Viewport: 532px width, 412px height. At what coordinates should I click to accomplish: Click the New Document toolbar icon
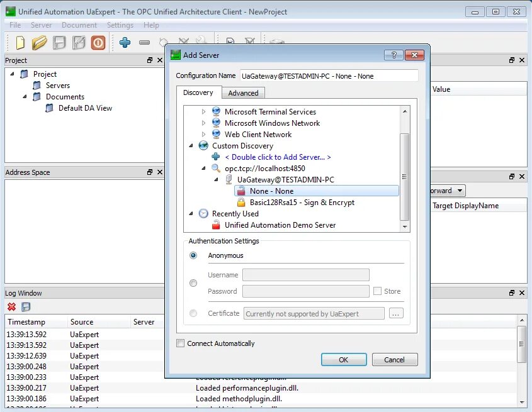click(20, 43)
